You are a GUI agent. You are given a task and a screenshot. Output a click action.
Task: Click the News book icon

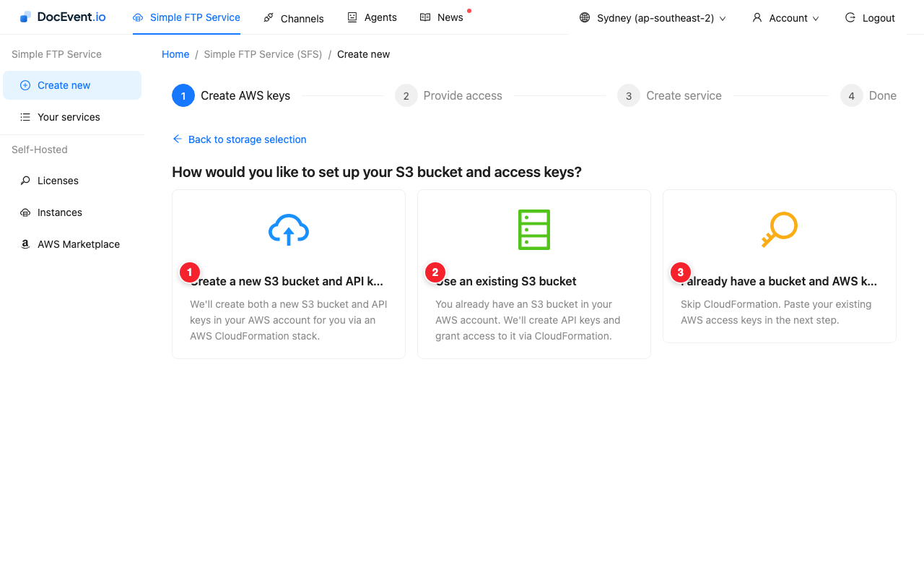[425, 17]
